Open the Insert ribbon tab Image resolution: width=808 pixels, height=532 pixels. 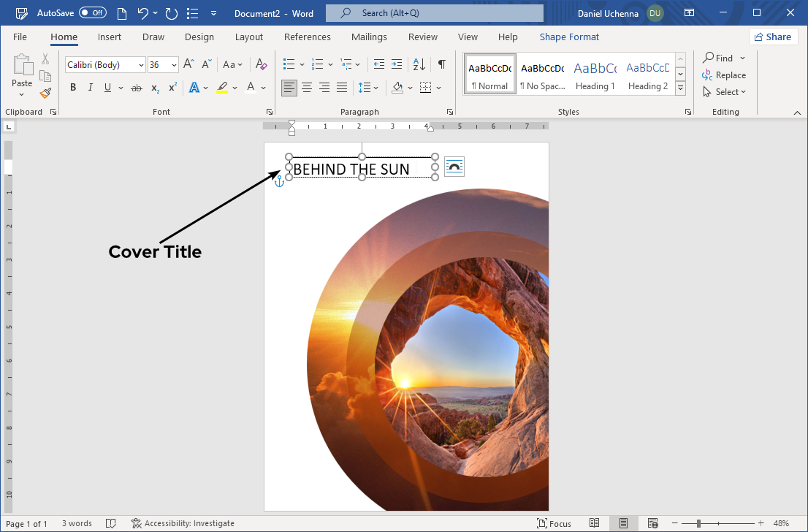[x=110, y=37]
